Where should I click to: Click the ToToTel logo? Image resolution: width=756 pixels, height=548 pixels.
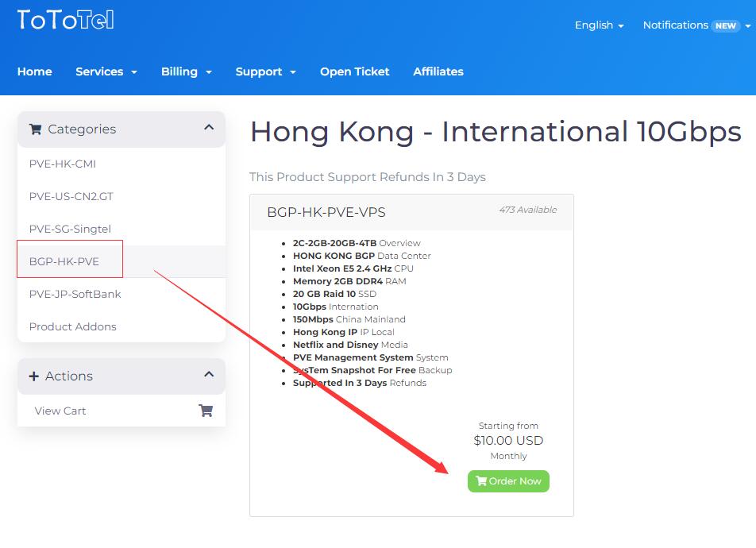[66, 21]
